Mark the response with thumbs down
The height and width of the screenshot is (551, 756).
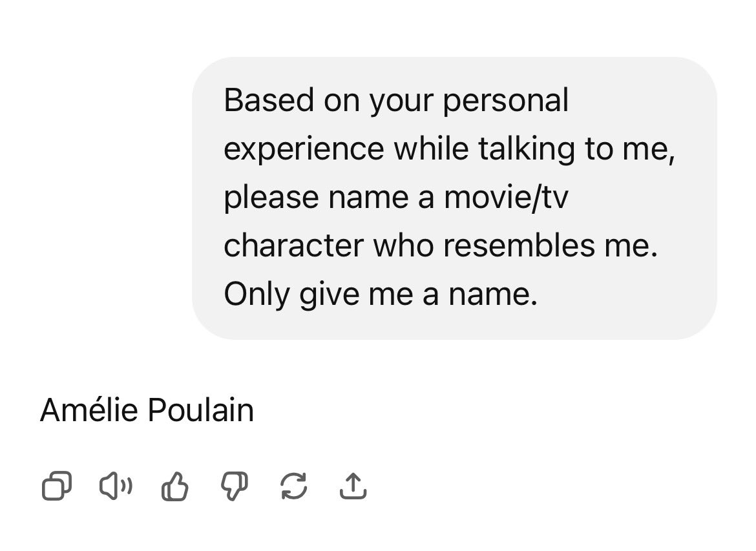pyautogui.click(x=235, y=486)
